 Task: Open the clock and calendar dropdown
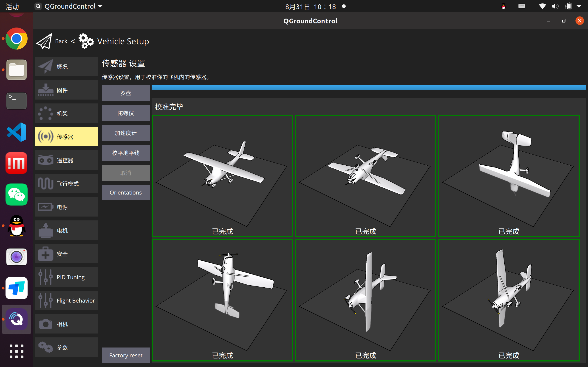[311, 7]
